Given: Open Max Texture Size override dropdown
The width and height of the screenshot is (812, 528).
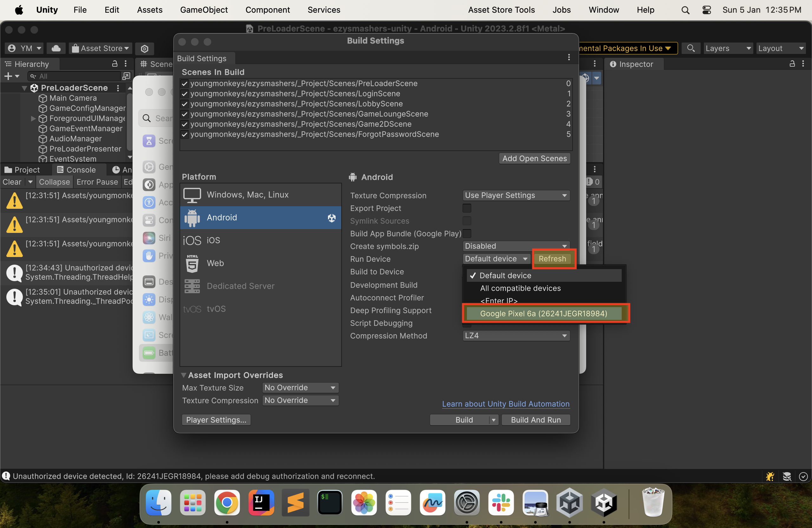Looking at the screenshot, I should pyautogui.click(x=300, y=388).
